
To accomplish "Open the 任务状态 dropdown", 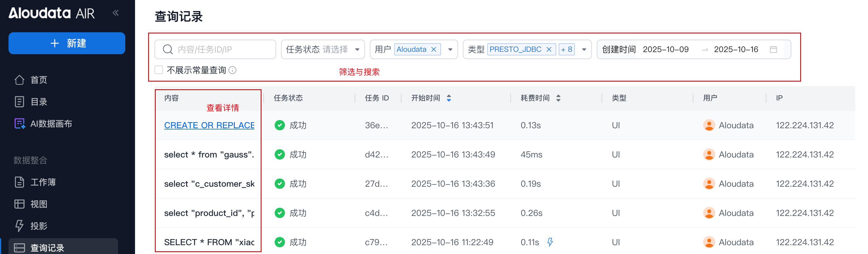I will [x=322, y=50].
